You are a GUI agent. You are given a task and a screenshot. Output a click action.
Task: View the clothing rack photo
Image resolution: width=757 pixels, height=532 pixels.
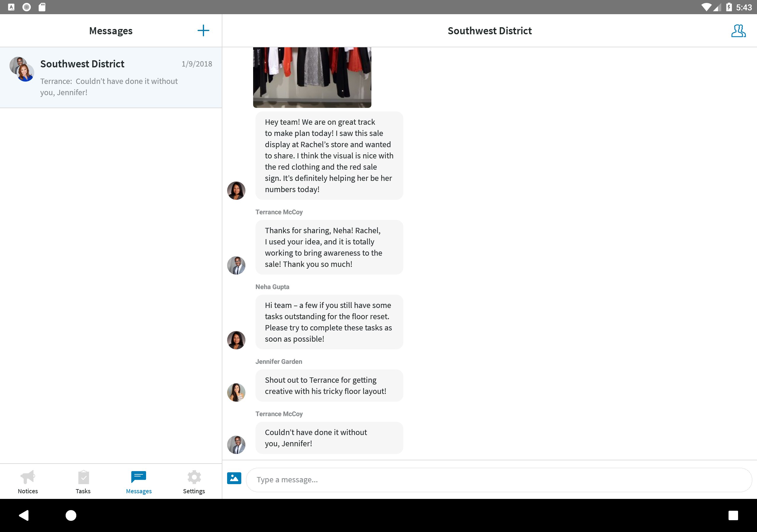click(x=312, y=77)
